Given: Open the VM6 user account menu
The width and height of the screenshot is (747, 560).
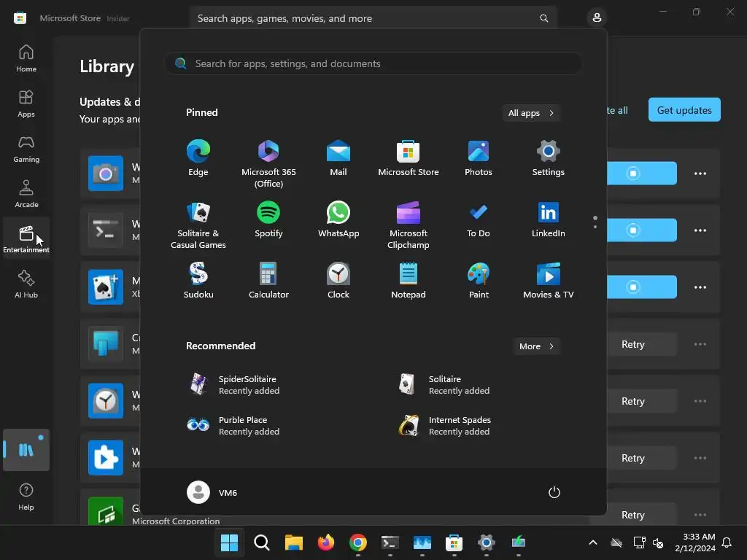Looking at the screenshot, I should (212, 492).
